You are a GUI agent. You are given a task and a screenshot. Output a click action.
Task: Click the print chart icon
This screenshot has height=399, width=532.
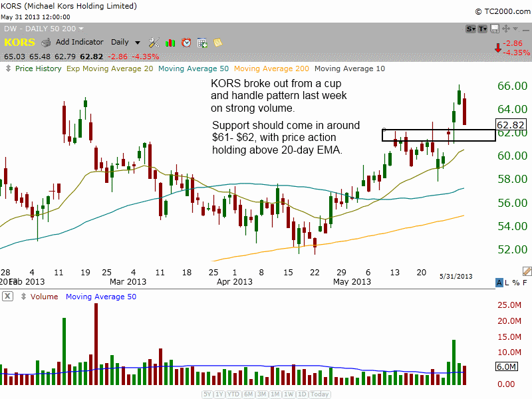coord(47,43)
